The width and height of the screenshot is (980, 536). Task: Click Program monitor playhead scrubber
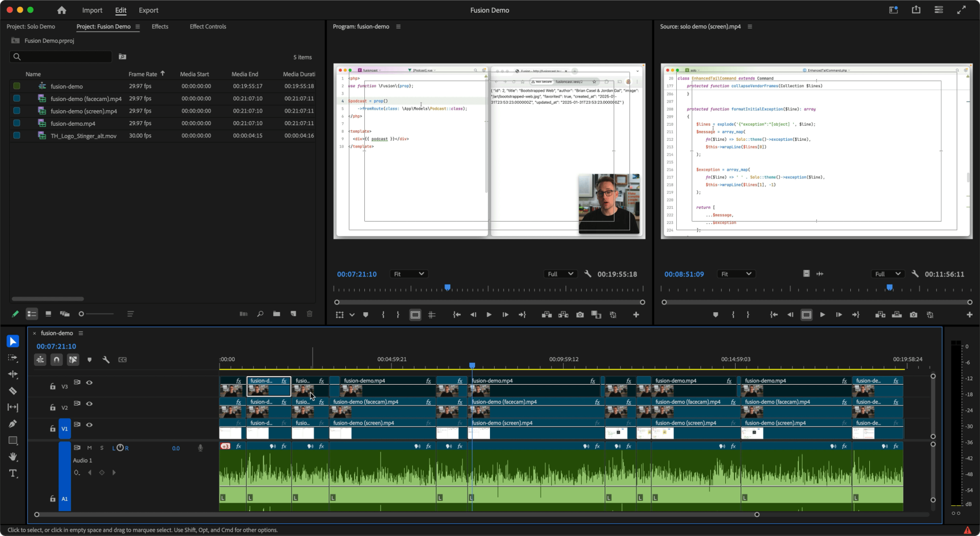click(x=447, y=287)
